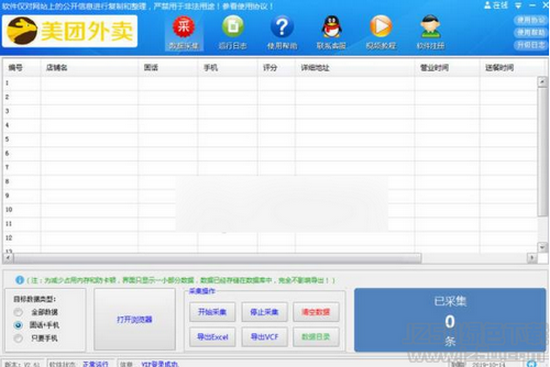Click the 登录成功 status bar message
550x367 pixels.
[x=160, y=364]
